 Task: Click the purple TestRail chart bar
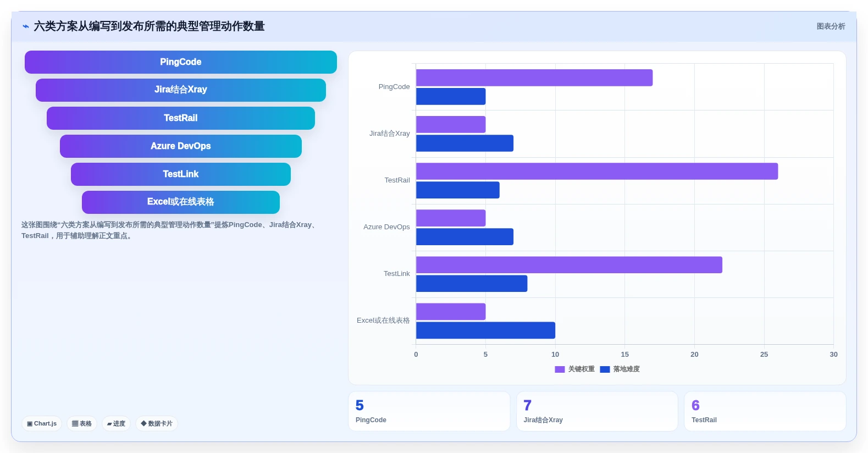coord(597,171)
